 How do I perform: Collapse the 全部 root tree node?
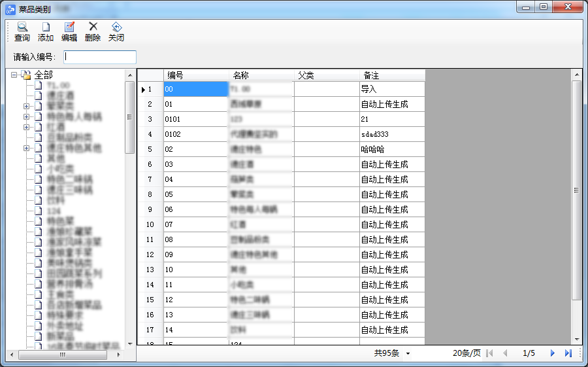point(14,75)
